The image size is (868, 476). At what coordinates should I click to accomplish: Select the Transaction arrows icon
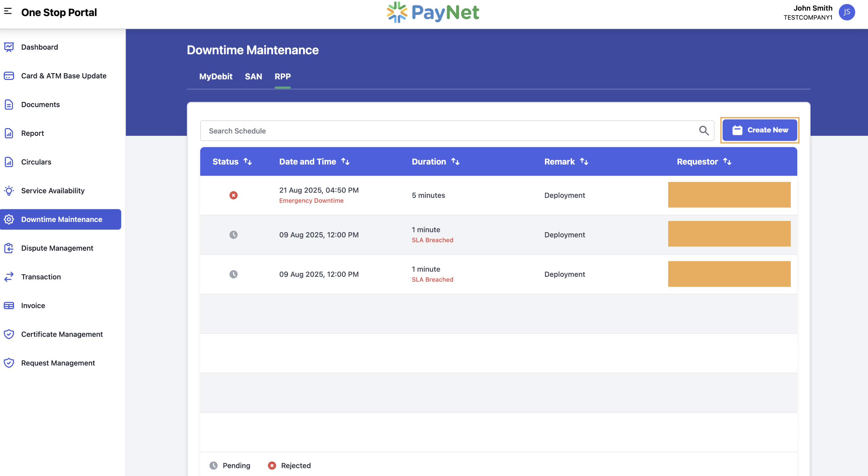(x=8, y=277)
